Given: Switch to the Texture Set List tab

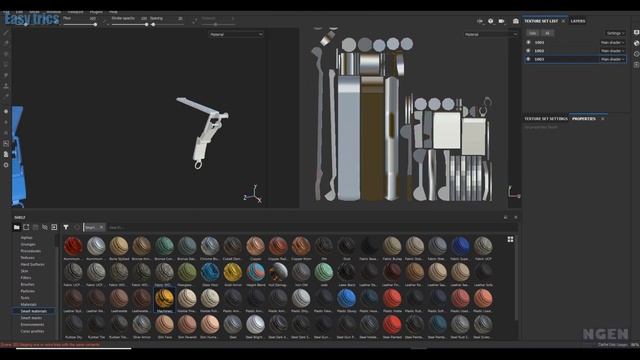Looking at the screenshot, I should [x=541, y=21].
